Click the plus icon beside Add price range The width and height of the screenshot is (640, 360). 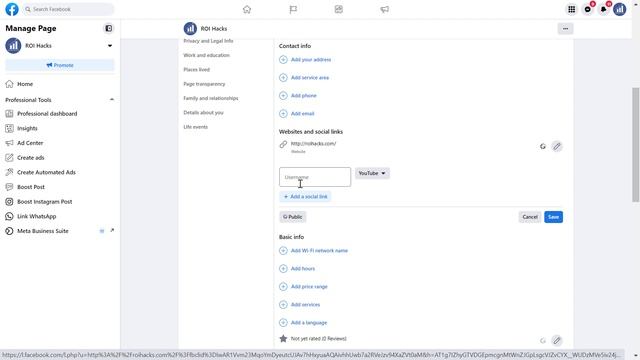point(283,287)
